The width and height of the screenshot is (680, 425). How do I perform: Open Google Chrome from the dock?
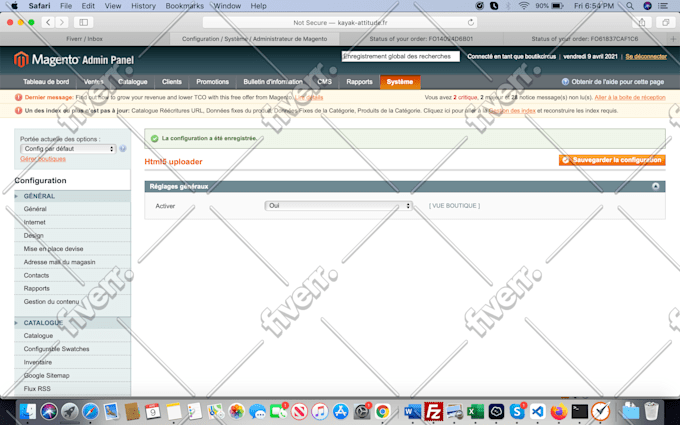click(x=382, y=411)
